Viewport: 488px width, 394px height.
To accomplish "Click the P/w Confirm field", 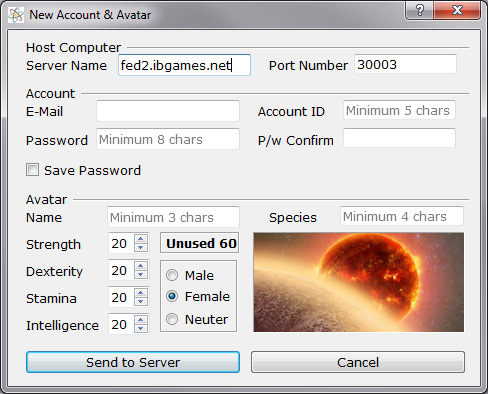I will [399, 138].
